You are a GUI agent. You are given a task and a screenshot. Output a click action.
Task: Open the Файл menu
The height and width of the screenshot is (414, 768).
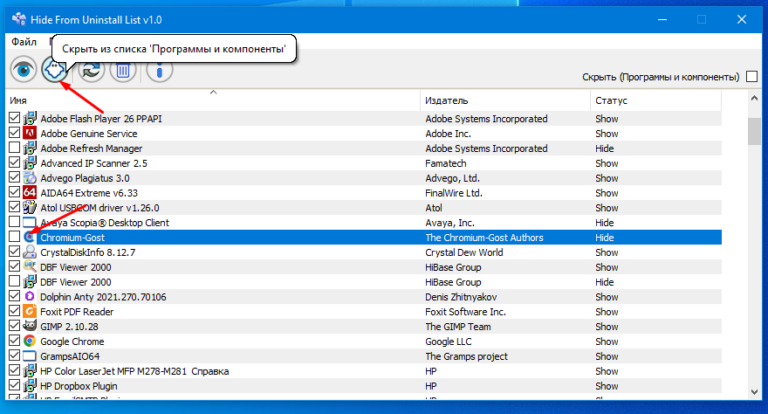coord(24,42)
